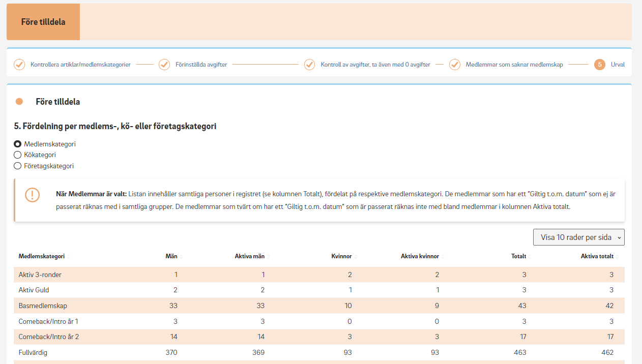642x364 pixels.
Task: Click the checkmark icon beside Medlemmar som saknar medlemskap
Action: click(455, 65)
